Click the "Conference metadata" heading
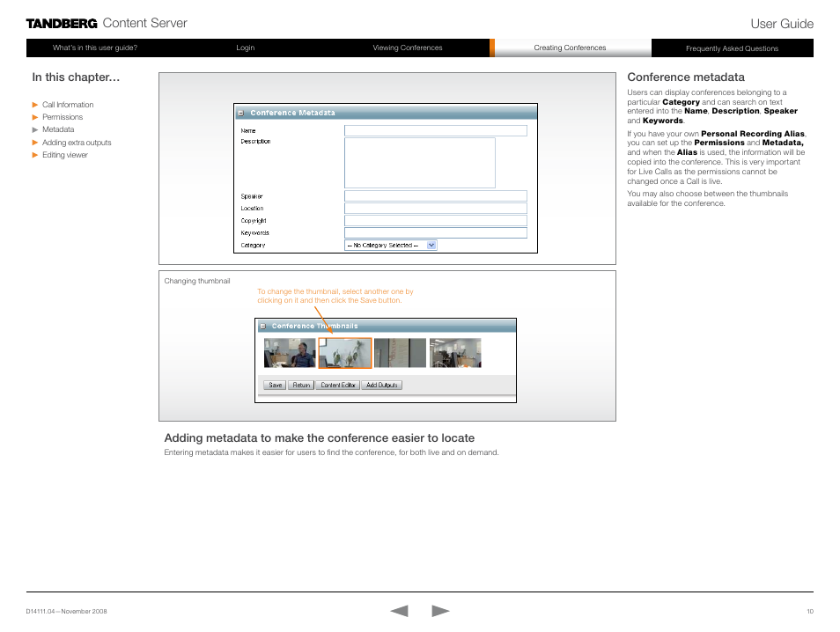Viewport: 840px width, 632px height. pos(686,77)
